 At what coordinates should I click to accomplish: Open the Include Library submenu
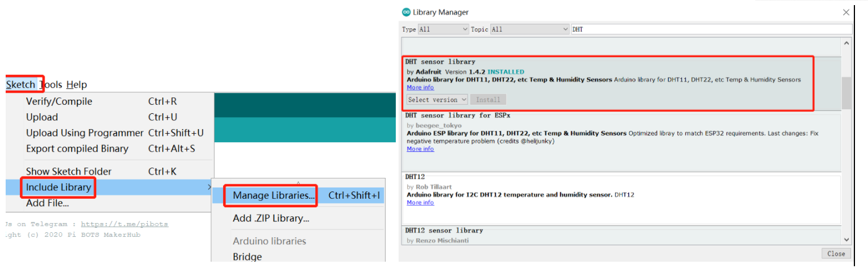click(x=110, y=187)
